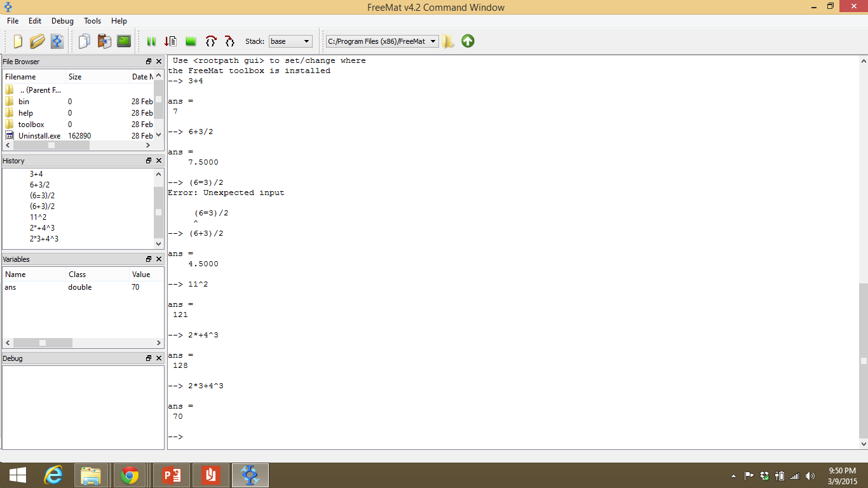Screen dimensions: 868x488
Task: Undock the Debug panel
Action: (x=149, y=358)
